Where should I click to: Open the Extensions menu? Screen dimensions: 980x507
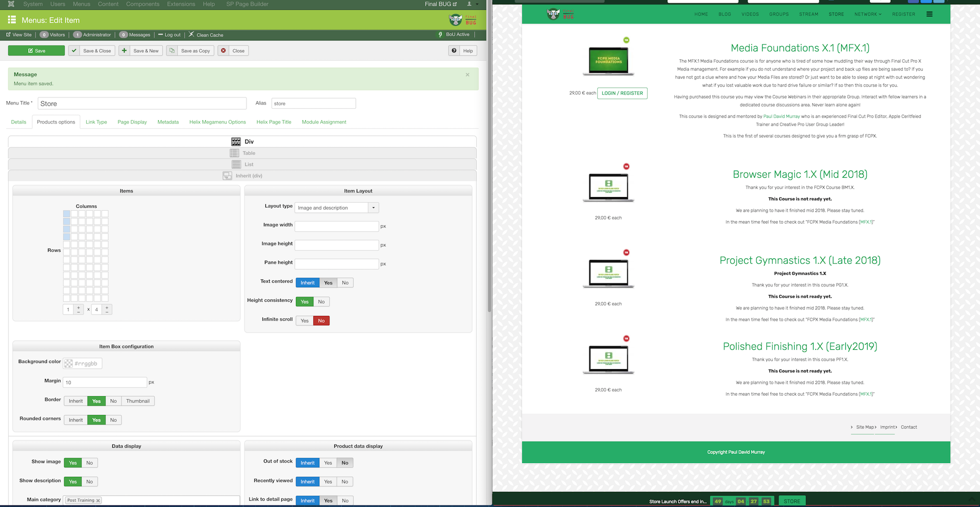pyautogui.click(x=181, y=4)
